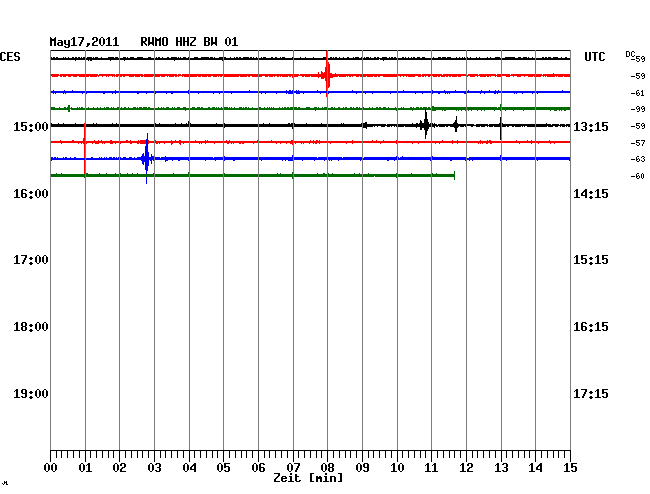The height and width of the screenshot is (494, 650).
Task: Select minute 04 on the time axis
Action: 189,467
